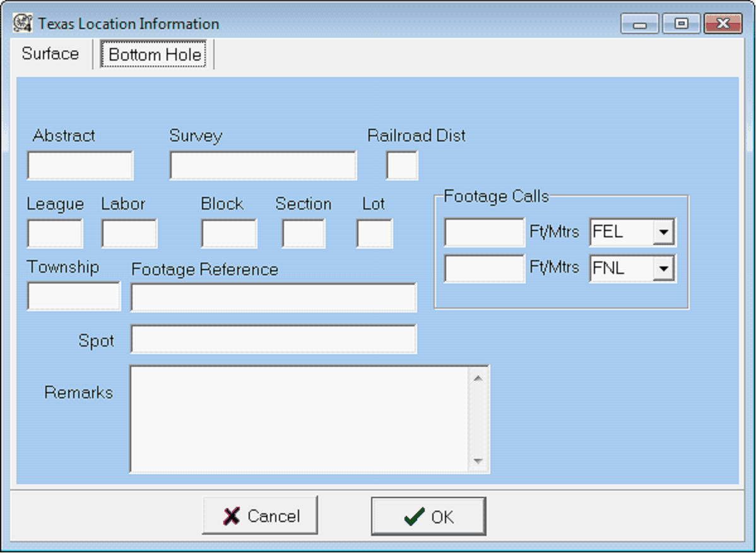The image size is (756, 553).
Task: Expand the FNL direction dropdown
Action: (x=663, y=270)
